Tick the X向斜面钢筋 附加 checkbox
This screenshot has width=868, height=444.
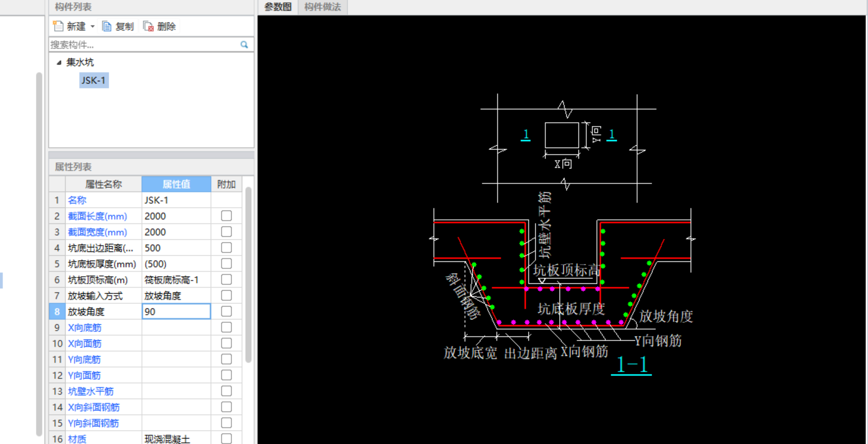click(226, 407)
